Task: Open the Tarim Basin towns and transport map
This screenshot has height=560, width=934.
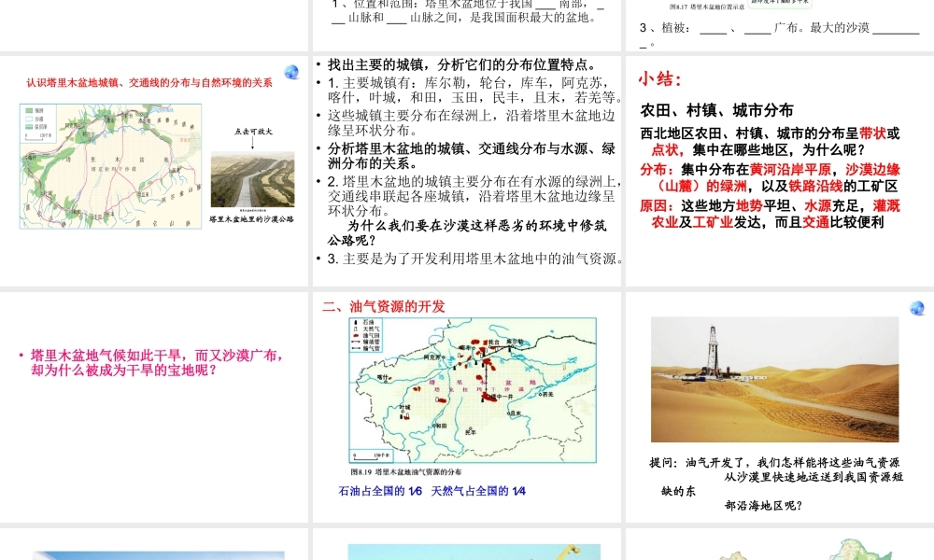Action: pyautogui.click(x=110, y=166)
